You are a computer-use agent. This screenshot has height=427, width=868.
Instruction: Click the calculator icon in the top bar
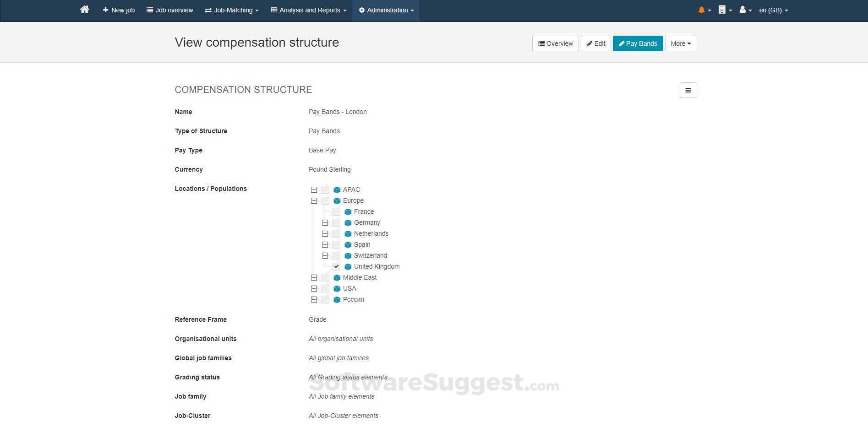click(x=722, y=10)
